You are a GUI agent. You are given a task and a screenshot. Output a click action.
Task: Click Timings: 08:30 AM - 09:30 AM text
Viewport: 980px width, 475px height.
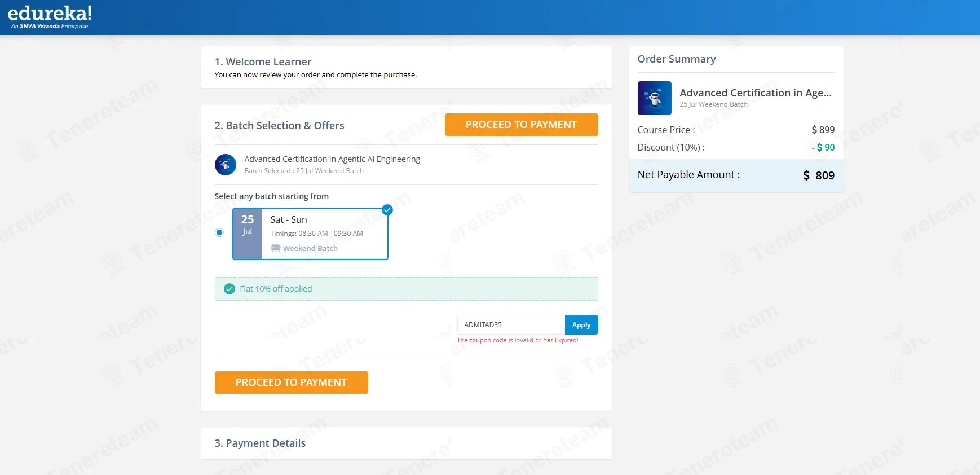[x=316, y=234]
